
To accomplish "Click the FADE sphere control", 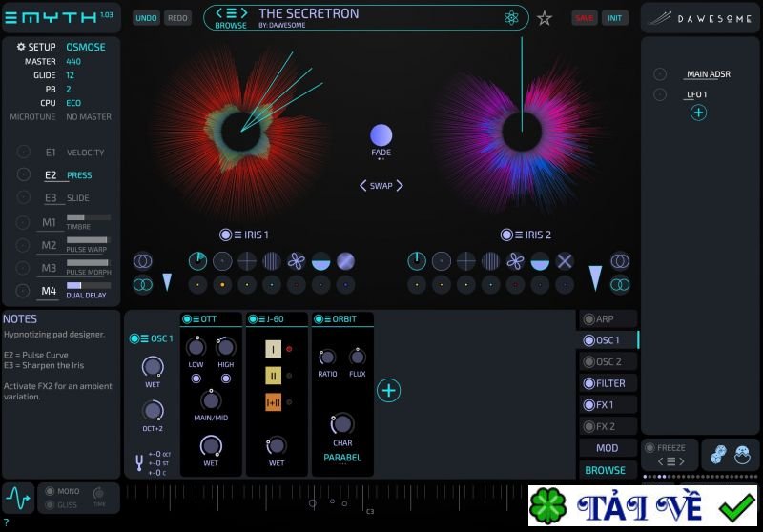I will coord(381,135).
